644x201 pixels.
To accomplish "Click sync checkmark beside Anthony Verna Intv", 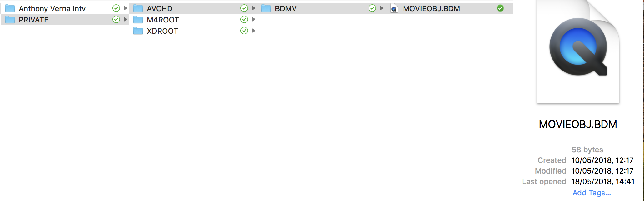I will [x=116, y=8].
